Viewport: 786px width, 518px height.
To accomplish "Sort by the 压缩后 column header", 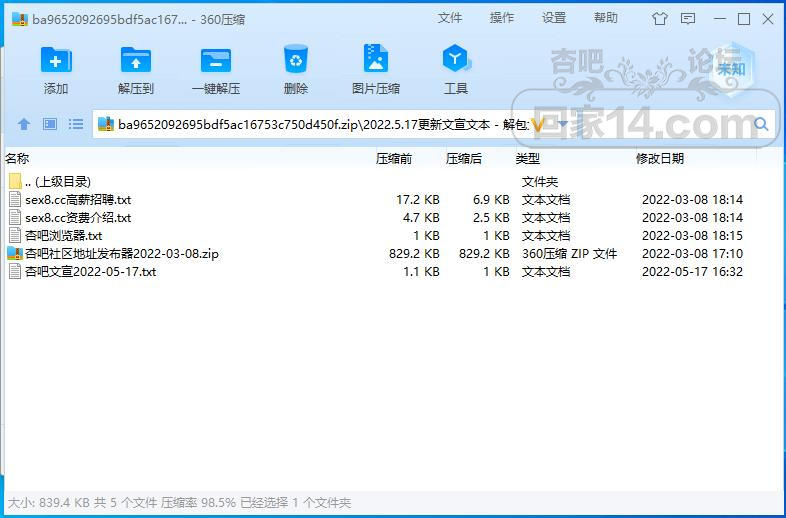I will tap(464, 159).
